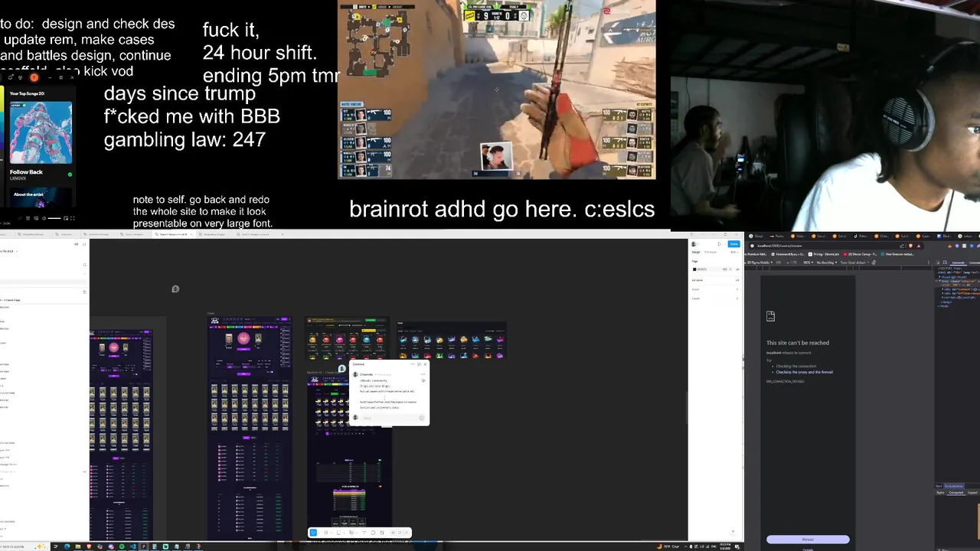Click the Figma layers panel search icon

(x=84, y=265)
